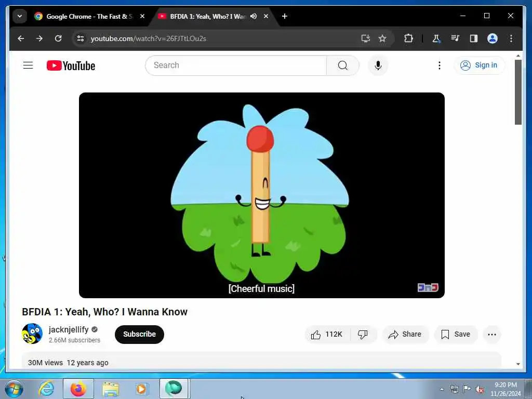Screen dimensions: 532x399
Task: Open Chrome profile avatar
Action: 493,38
